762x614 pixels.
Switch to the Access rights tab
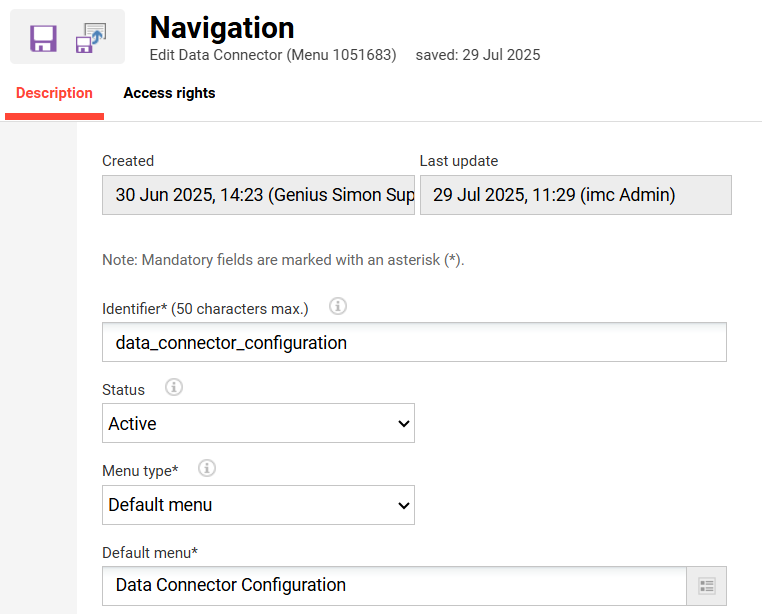(169, 93)
